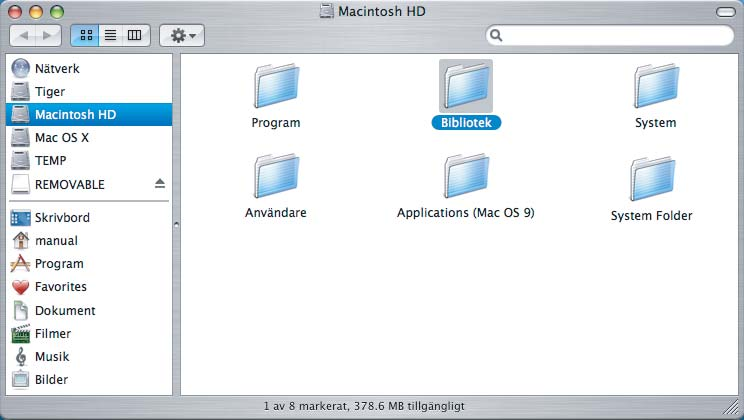Image resolution: width=744 pixels, height=420 pixels.
Task: Click the search field
Action: [610, 36]
